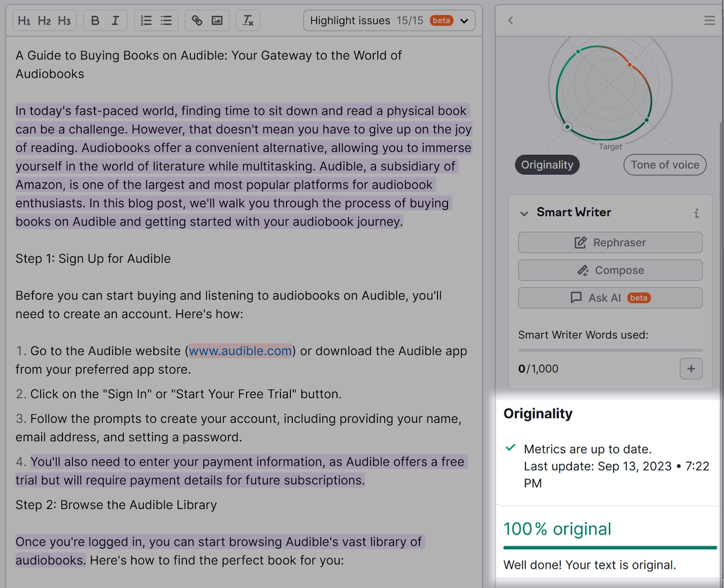This screenshot has height=588, width=724.
Task: Collapse the right panel with back chevron
Action: (511, 20)
